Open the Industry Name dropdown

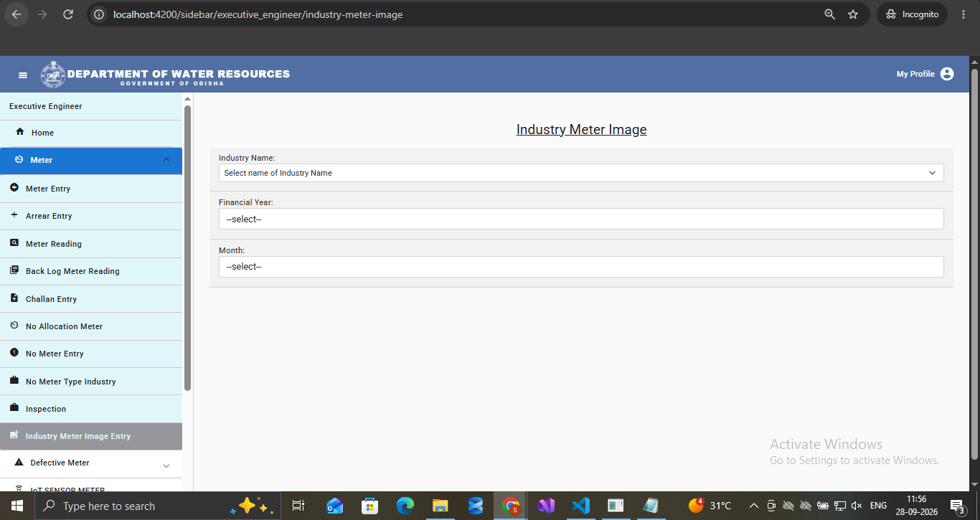[x=581, y=173]
